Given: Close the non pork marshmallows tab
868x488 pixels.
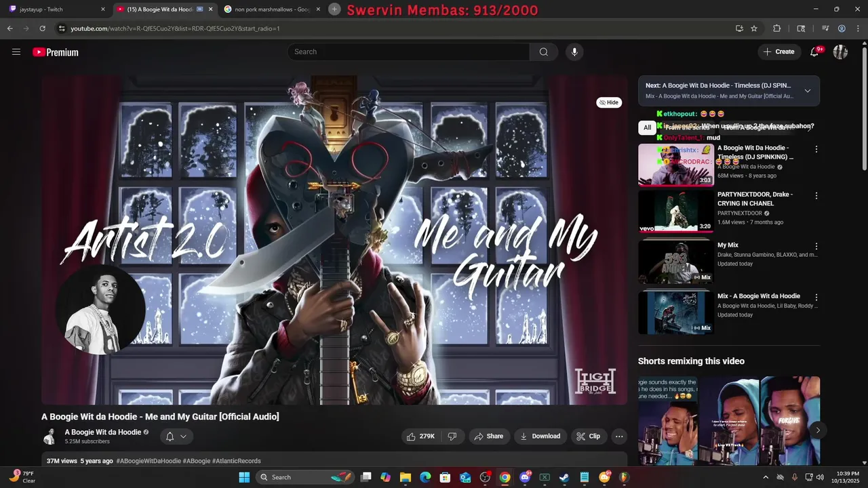Looking at the screenshot, I should point(318,9).
